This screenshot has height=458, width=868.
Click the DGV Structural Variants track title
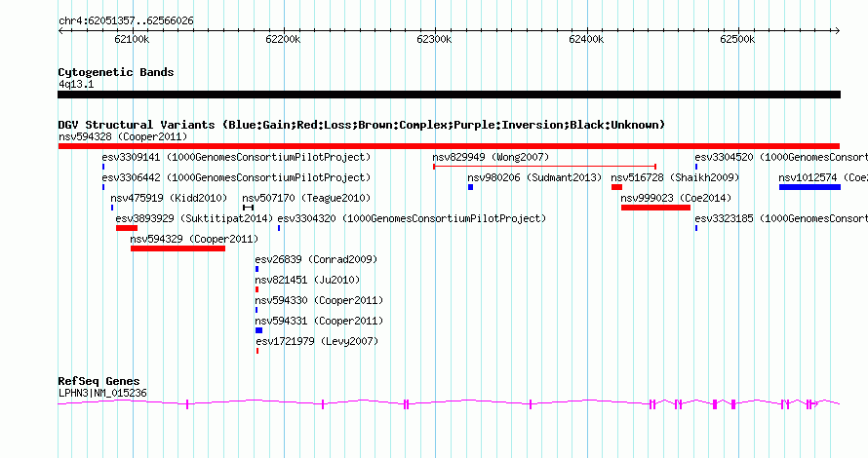(x=361, y=125)
